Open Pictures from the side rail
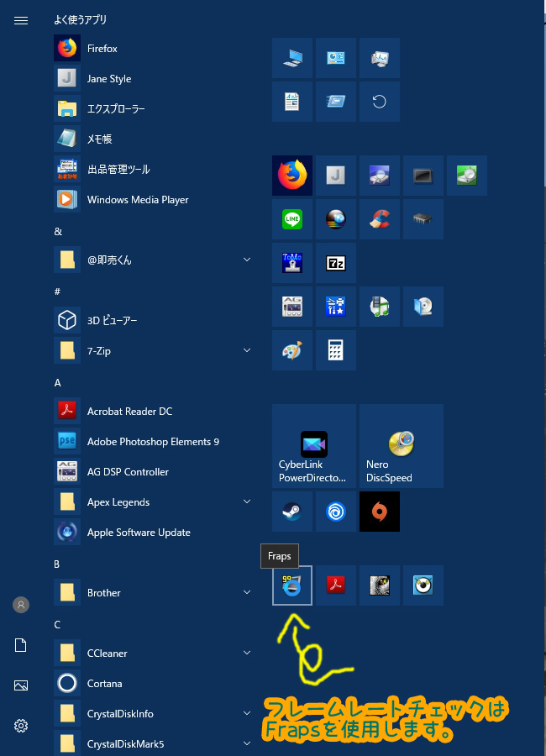The image size is (546, 756). 21,685
